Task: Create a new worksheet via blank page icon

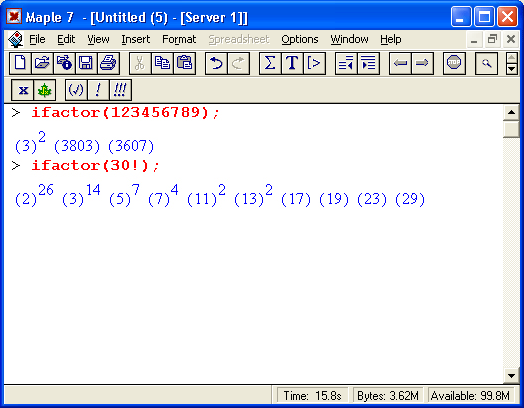Action: [x=20, y=63]
